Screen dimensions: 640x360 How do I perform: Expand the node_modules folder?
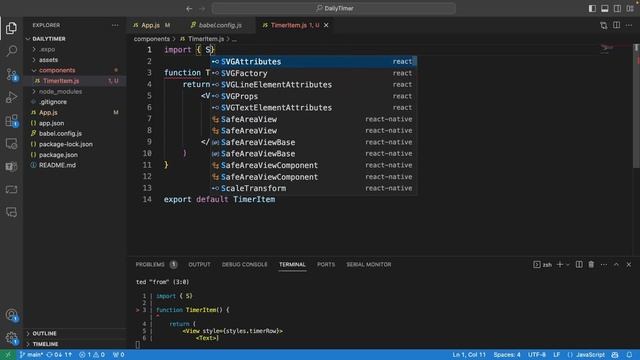coord(60,91)
